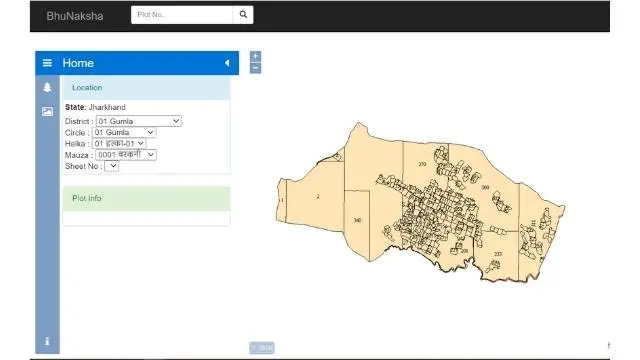The height and width of the screenshot is (360, 640).
Task: Open the Mauza dropdown list
Action: tap(126, 155)
